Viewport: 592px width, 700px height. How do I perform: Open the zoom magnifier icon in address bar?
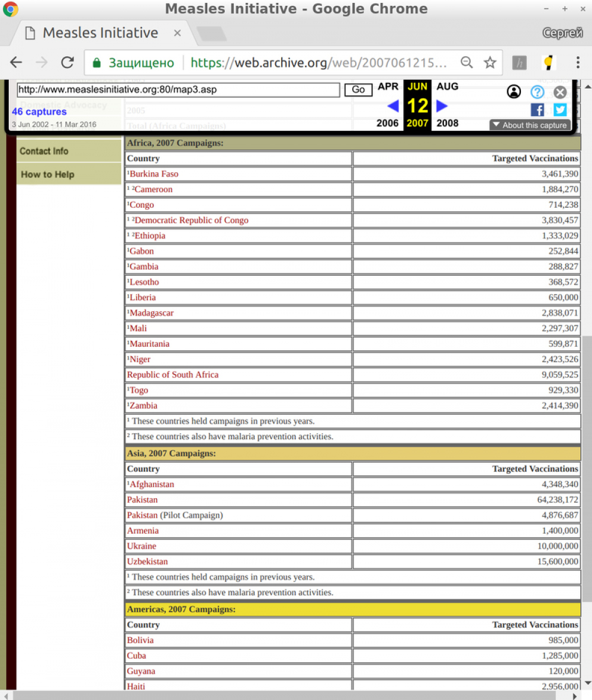click(467, 63)
